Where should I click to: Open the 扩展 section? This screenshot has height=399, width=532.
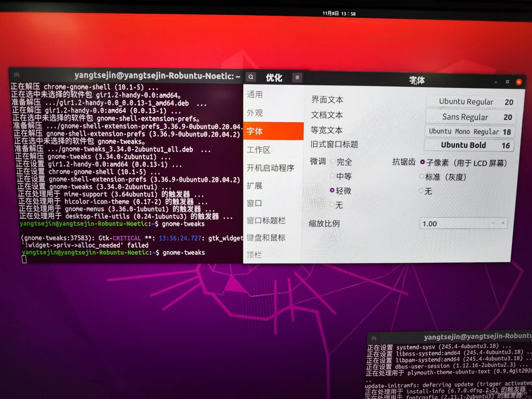(x=254, y=185)
